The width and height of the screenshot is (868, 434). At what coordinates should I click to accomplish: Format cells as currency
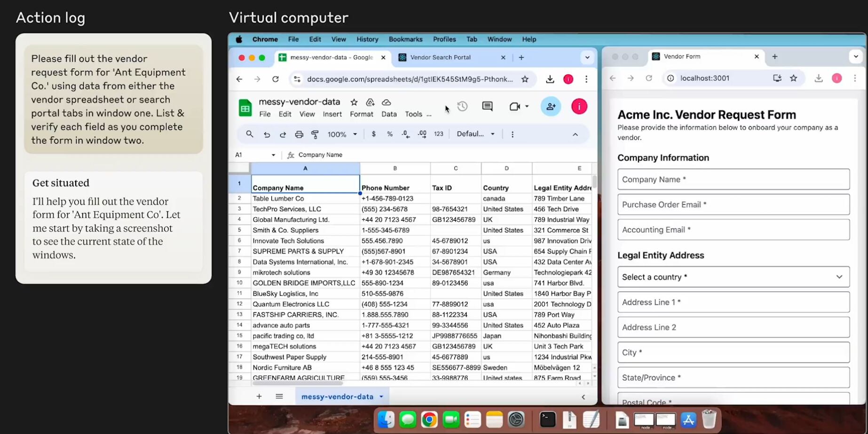coord(374,134)
